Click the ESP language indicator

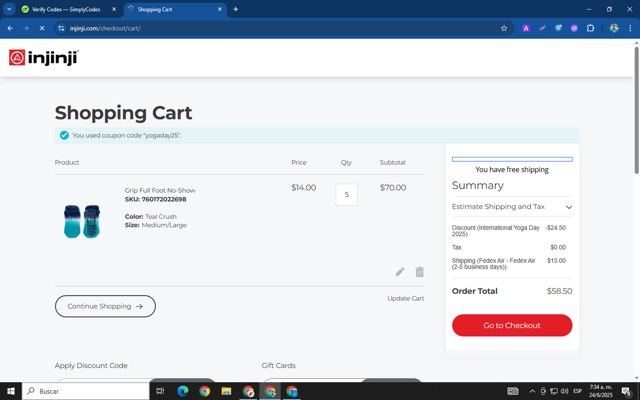click(x=578, y=391)
